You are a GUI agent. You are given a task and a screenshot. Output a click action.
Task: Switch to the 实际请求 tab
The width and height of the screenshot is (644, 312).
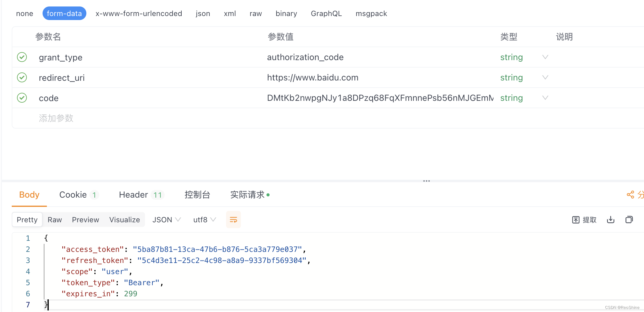tap(247, 195)
